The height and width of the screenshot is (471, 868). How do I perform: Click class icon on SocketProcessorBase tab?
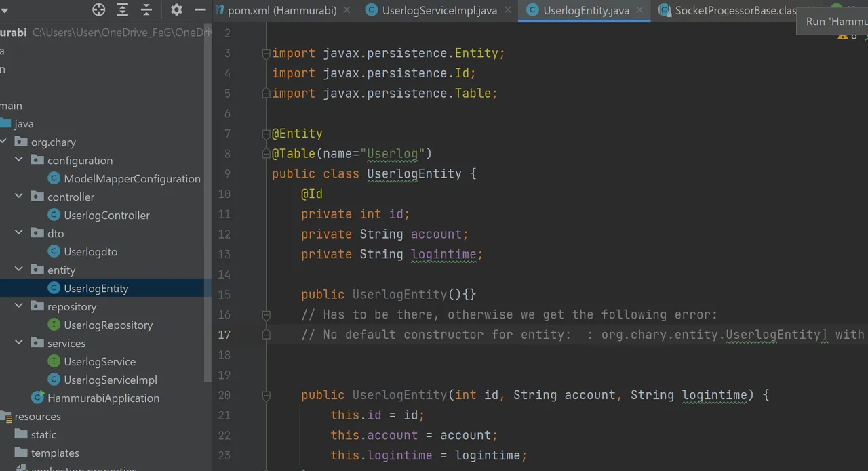pos(664,10)
